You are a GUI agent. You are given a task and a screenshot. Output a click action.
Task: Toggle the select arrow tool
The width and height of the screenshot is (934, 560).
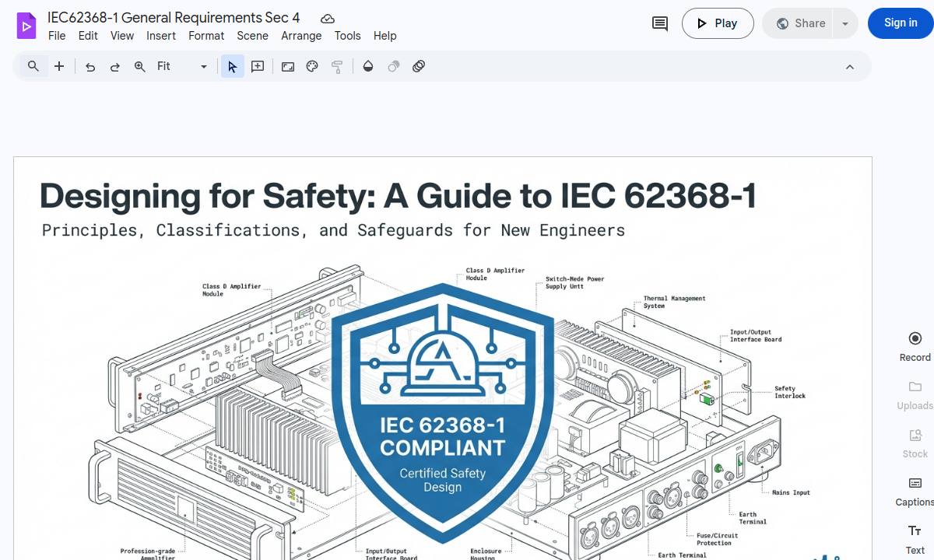tap(232, 67)
